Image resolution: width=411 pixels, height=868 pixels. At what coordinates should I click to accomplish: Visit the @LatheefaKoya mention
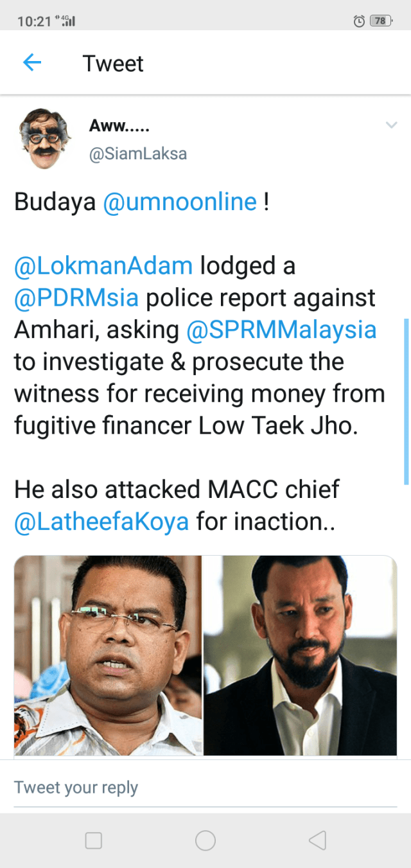click(101, 521)
